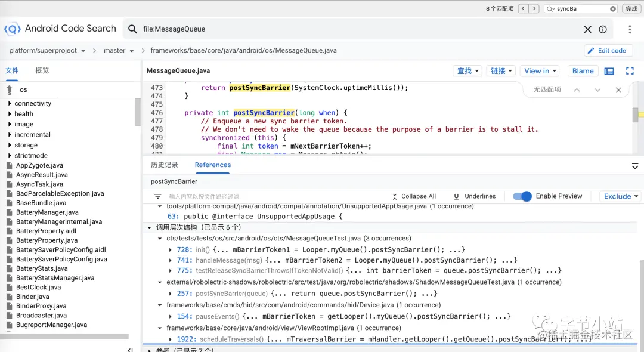
Task: Open AsyncTask.java in file tree
Action: [39, 184]
